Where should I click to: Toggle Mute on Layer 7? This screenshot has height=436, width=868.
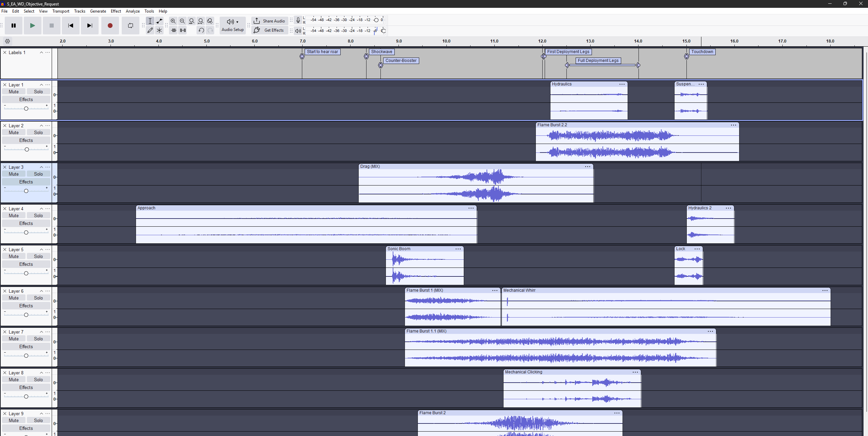pyautogui.click(x=14, y=339)
